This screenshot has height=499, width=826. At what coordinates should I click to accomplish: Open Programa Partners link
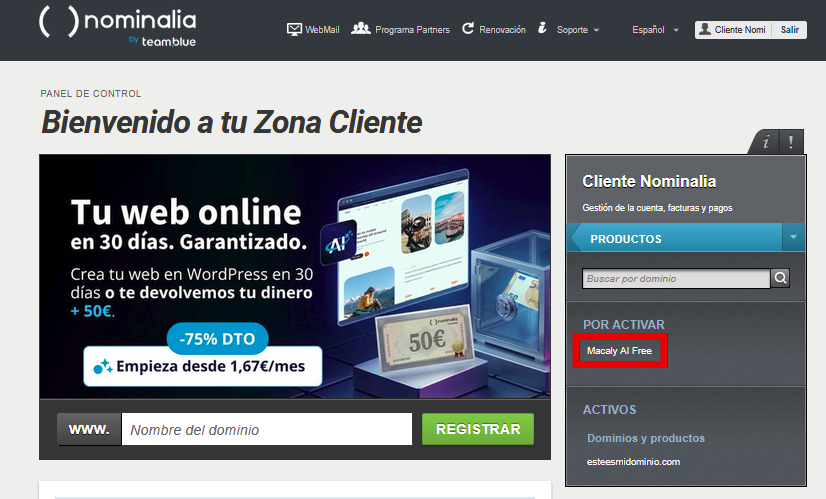coord(412,30)
